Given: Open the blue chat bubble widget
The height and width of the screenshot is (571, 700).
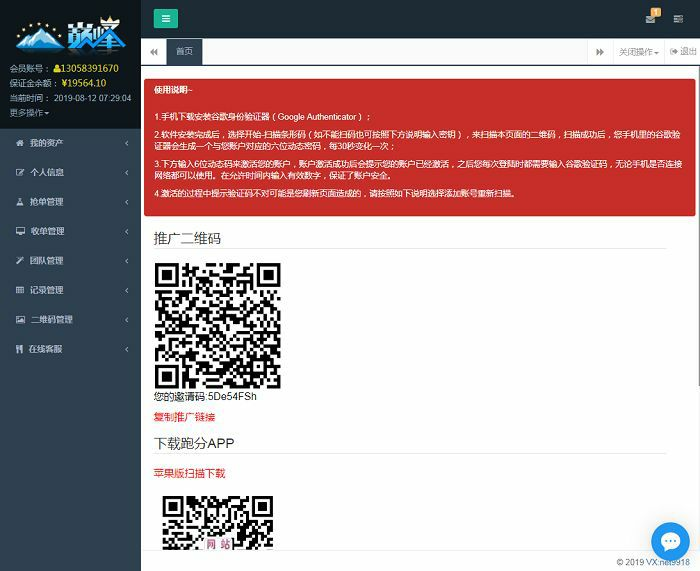Looking at the screenshot, I should point(670,542).
